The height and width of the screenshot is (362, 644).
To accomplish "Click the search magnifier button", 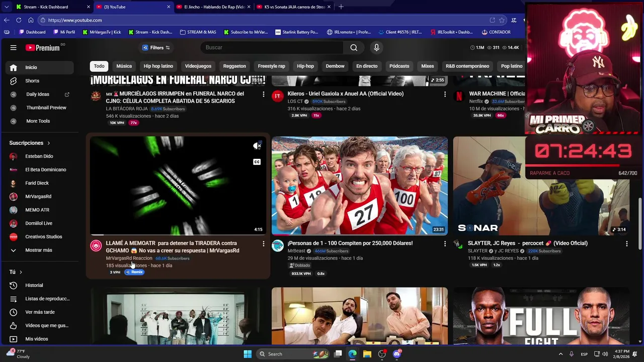I will [x=354, y=48].
